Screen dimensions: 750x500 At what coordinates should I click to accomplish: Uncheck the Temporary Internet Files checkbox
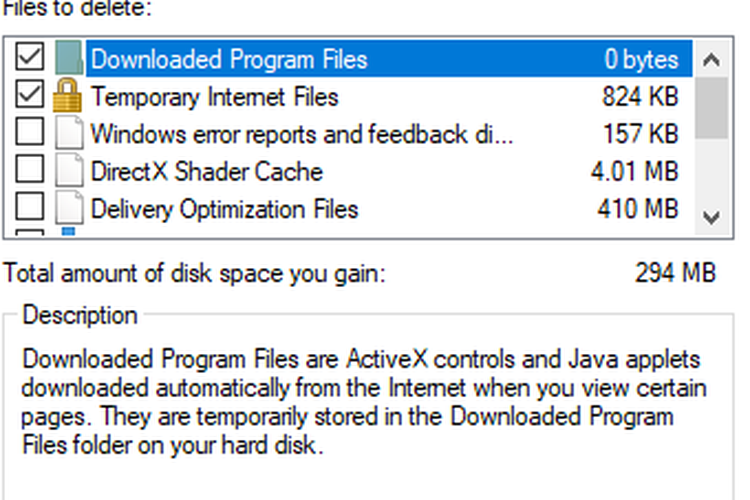30,94
